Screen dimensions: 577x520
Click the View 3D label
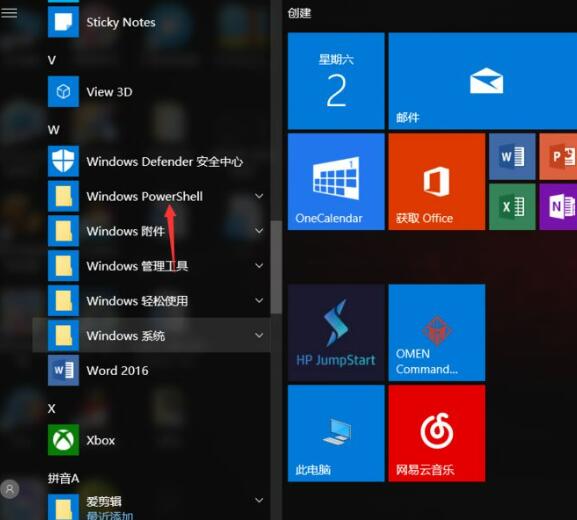[109, 92]
